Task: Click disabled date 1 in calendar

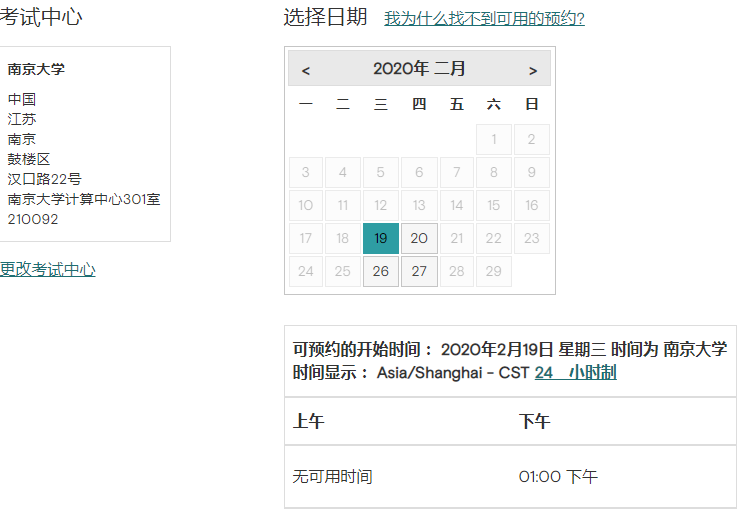Action: pyautogui.click(x=494, y=139)
